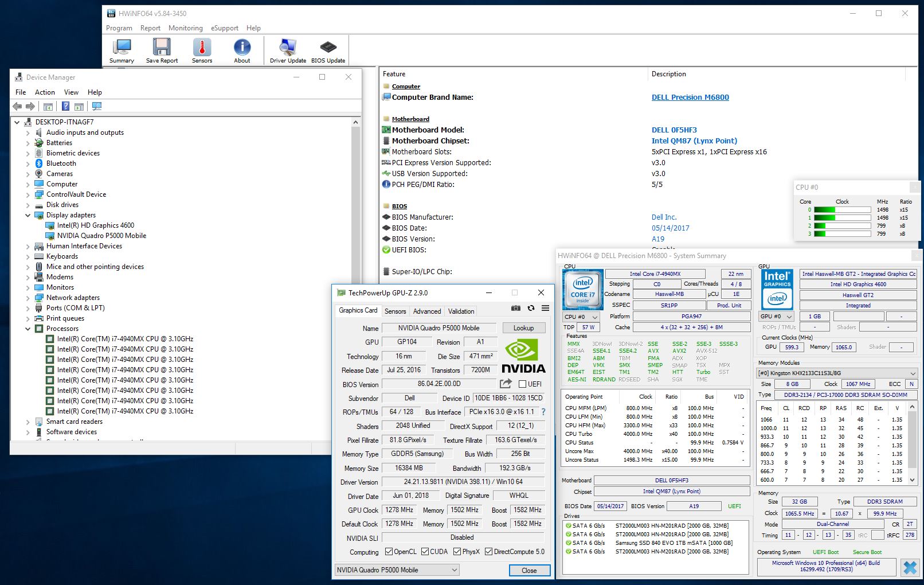Open the GPU-Z hamburger menu icon
This screenshot has width=924, height=585.
coord(546,308)
